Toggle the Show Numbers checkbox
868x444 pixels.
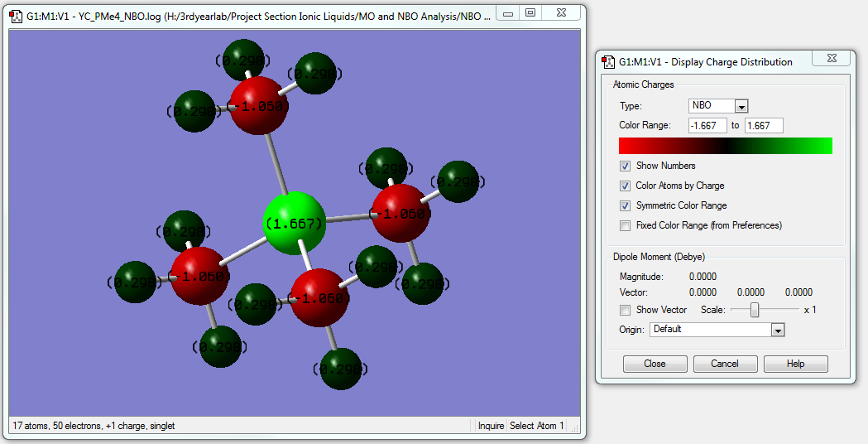[625, 166]
